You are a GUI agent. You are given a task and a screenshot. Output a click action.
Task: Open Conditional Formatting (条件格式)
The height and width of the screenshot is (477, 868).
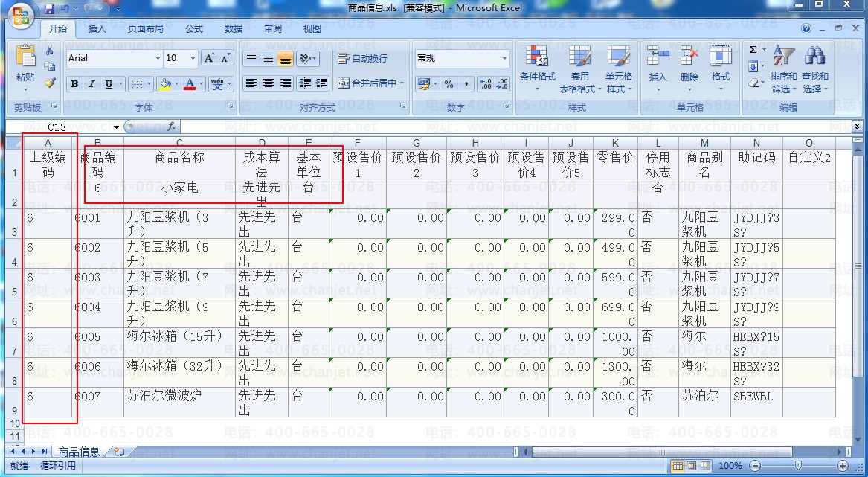pos(537,65)
